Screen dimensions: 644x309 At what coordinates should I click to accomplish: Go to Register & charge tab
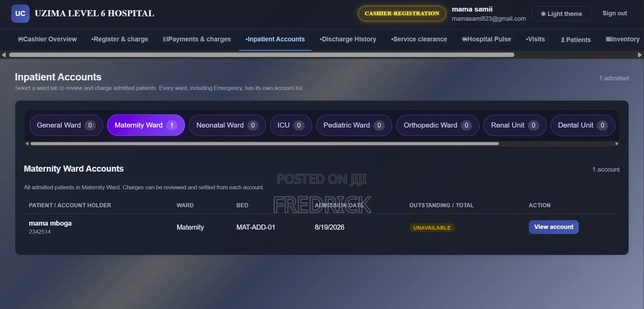coord(120,39)
